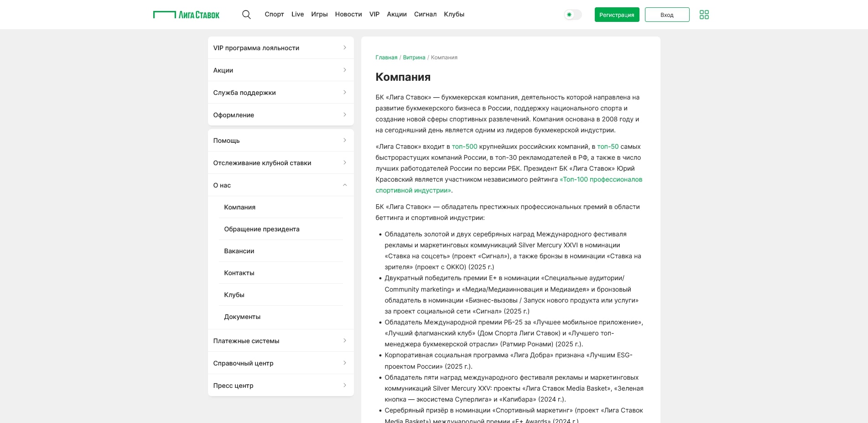
Task: Open the «Пресс центр» sidebar item
Action: tap(281, 386)
